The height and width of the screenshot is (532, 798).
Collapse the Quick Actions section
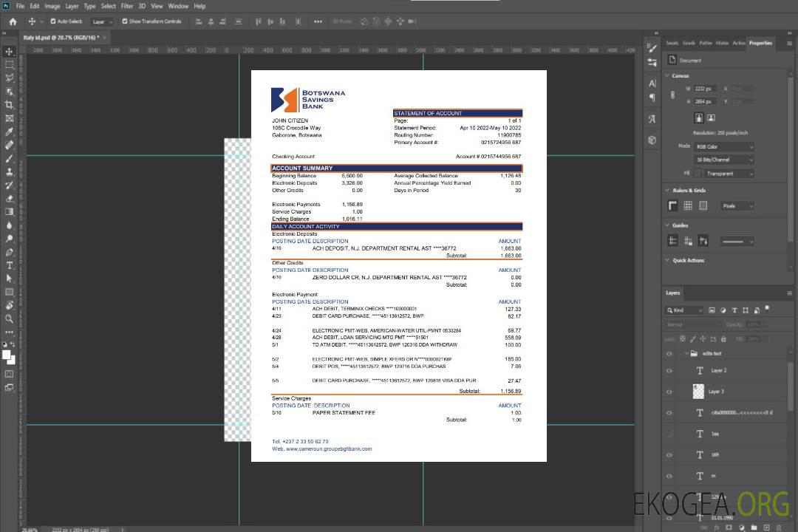coord(668,260)
